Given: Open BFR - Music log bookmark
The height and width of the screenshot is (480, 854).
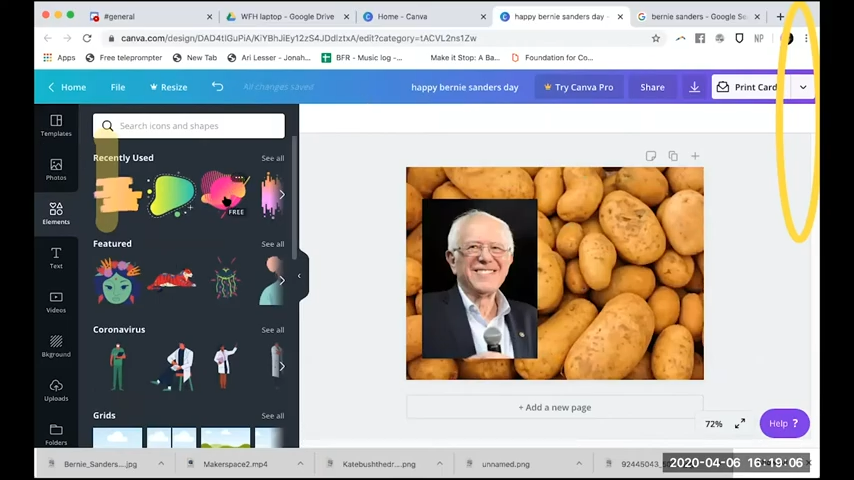Looking at the screenshot, I should point(362,57).
